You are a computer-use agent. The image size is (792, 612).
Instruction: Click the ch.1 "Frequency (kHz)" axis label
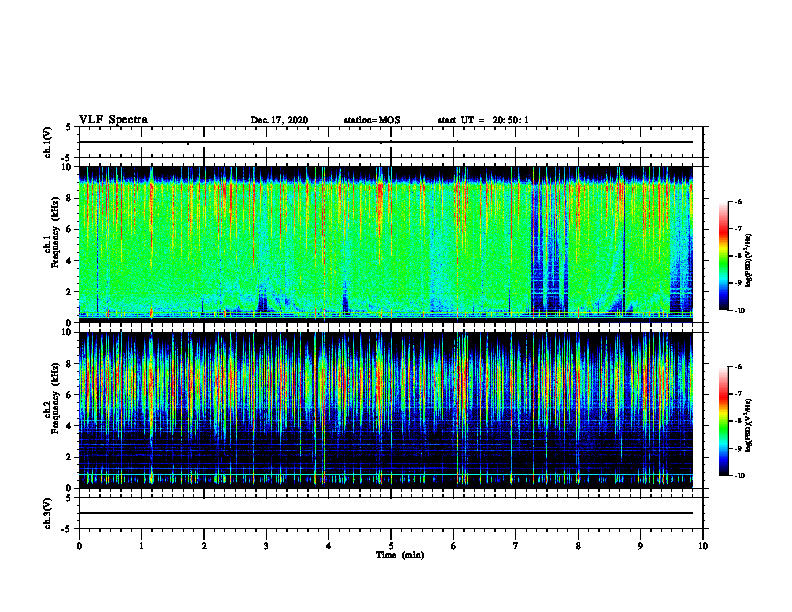tap(55, 233)
